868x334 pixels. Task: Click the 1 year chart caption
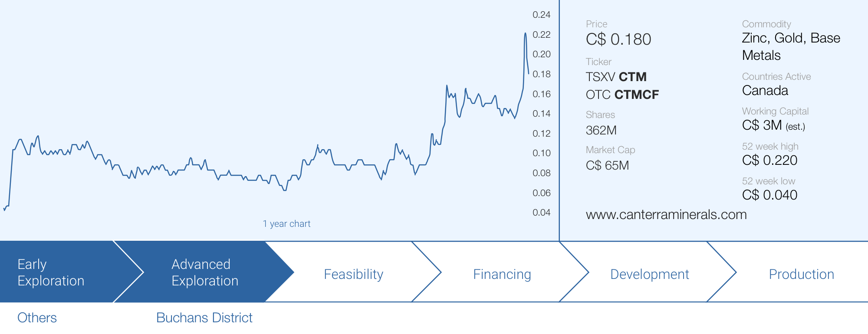click(x=286, y=224)
